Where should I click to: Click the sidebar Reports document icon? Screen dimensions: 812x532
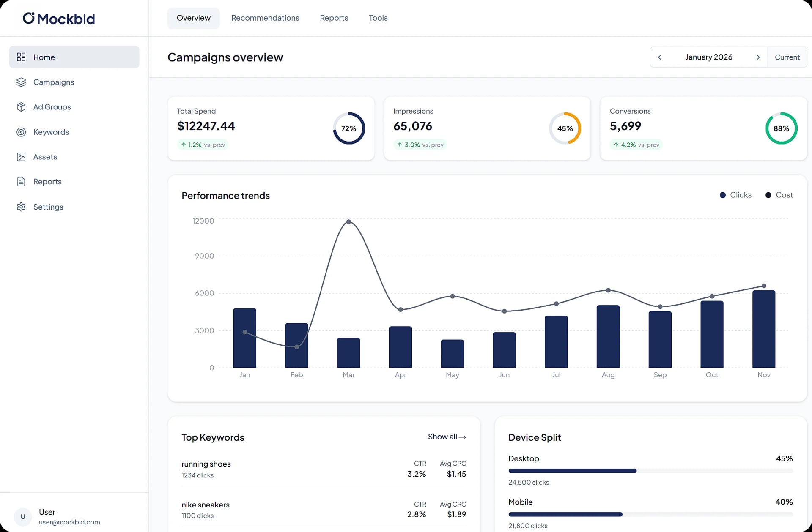[21, 182]
